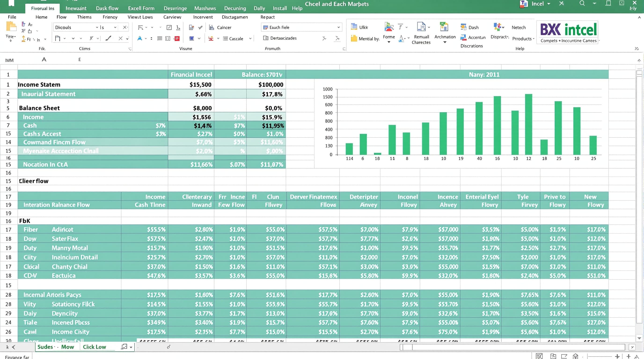Switch to the Click Low sheet tab

point(94,347)
